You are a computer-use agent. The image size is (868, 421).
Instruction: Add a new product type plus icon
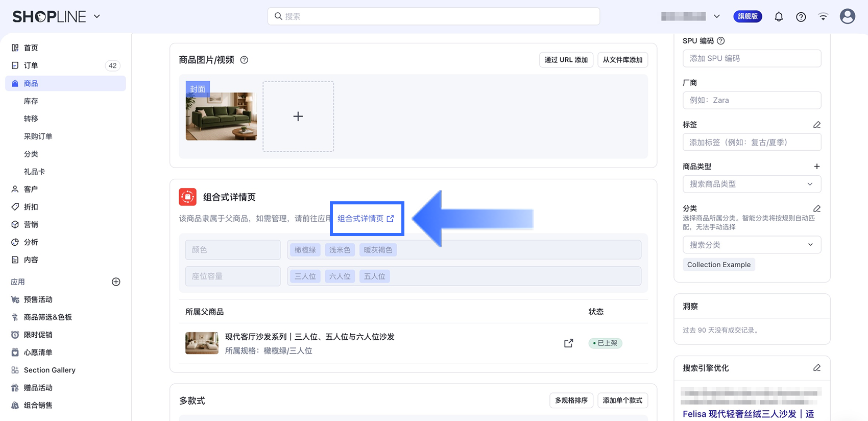(x=817, y=167)
